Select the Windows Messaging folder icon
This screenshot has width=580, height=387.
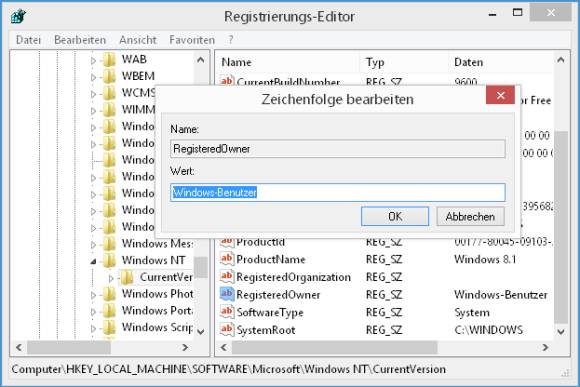(109, 244)
